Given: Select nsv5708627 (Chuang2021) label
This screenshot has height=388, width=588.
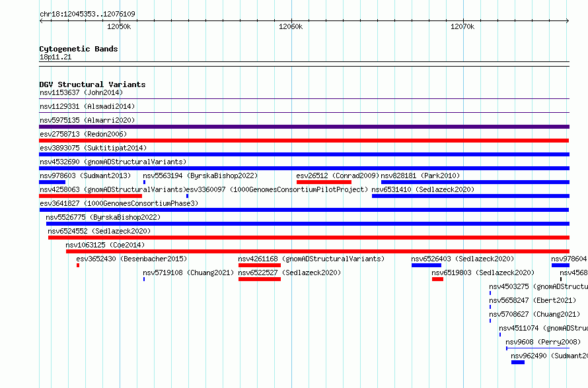Looking at the screenshot, I should pos(534,314).
